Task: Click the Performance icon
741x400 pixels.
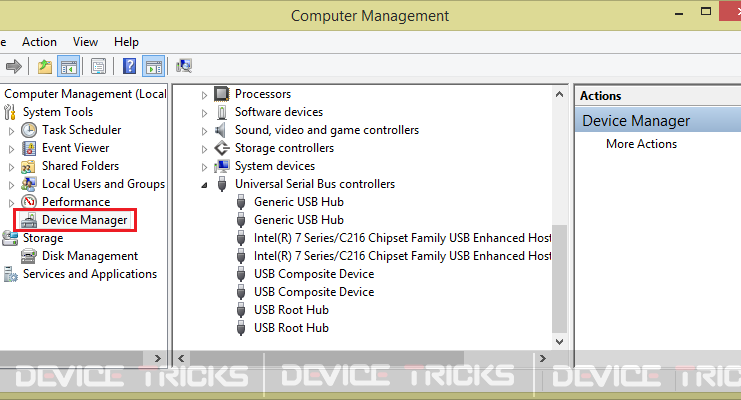Action: 29,202
